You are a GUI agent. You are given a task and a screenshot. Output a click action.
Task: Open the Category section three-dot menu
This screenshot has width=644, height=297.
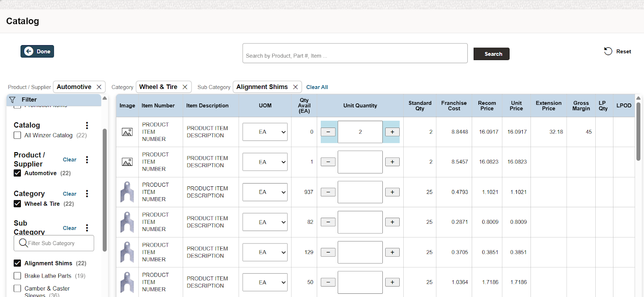point(87,194)
